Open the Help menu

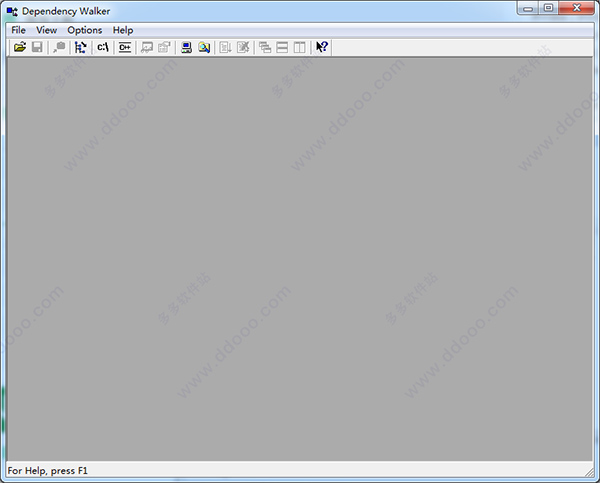(123, 30)
